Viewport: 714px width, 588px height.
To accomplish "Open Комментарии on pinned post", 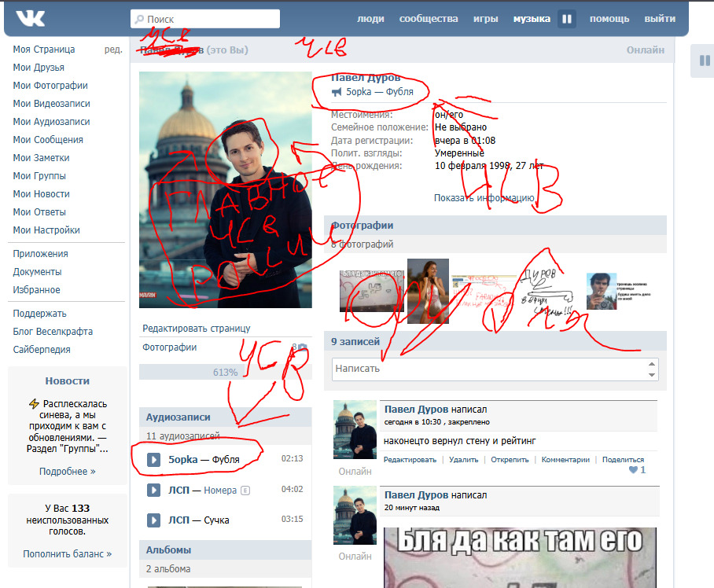I will pyautogui.click(x=565, y=460).
